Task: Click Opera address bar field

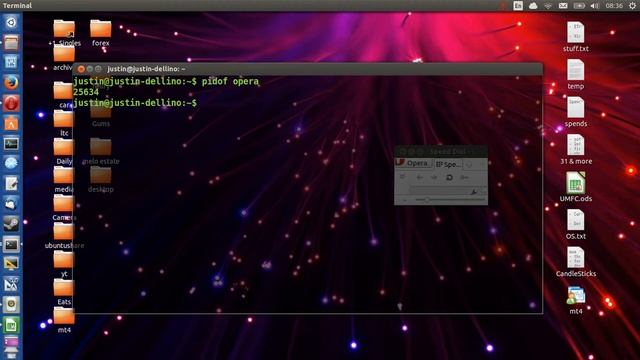Action: coord(444,191)
